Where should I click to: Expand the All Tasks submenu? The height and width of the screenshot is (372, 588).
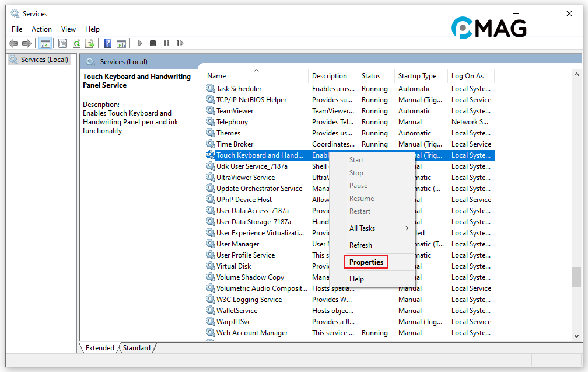coord(360,228)
